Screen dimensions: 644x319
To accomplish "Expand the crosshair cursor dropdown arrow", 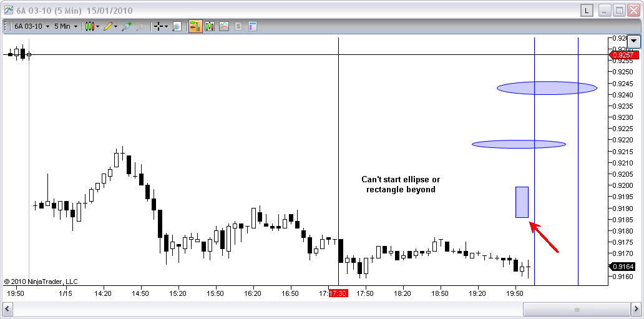I will [x=166, y=27].
